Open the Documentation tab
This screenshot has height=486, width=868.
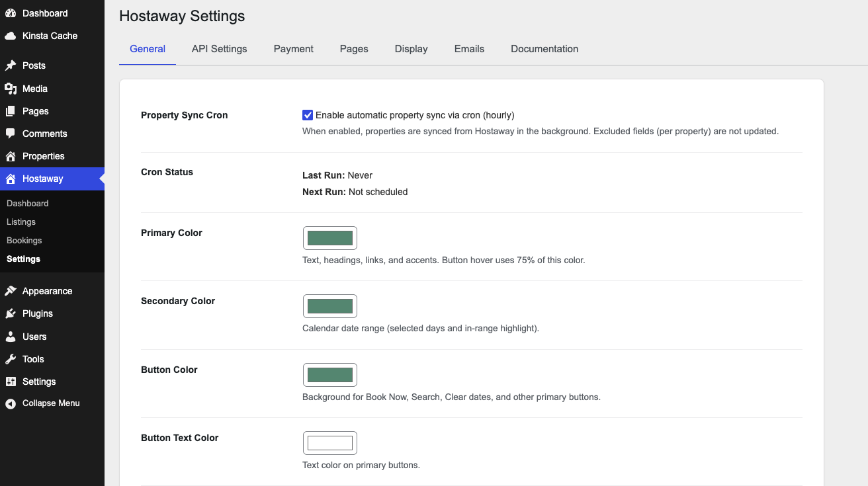[x=544, y=49]
